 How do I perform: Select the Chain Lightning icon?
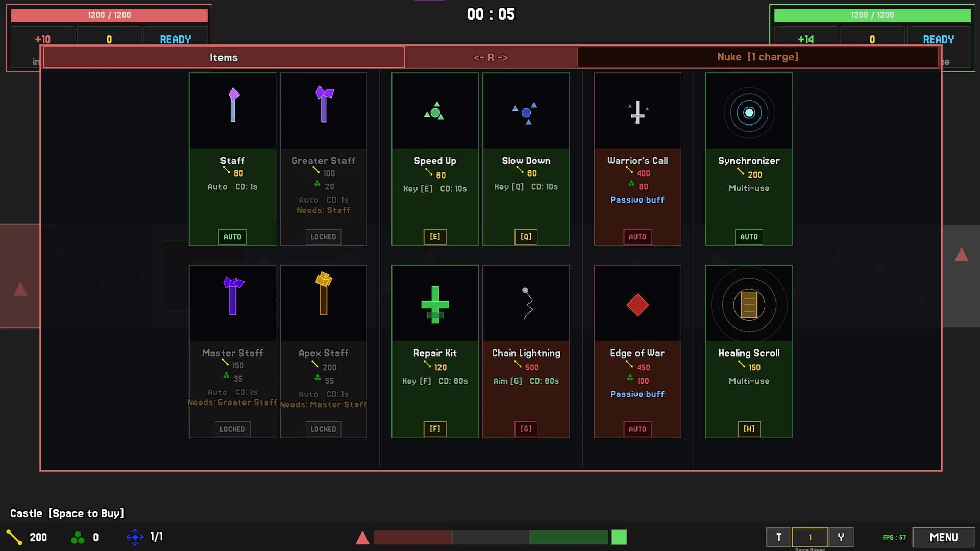click(527, 303)
